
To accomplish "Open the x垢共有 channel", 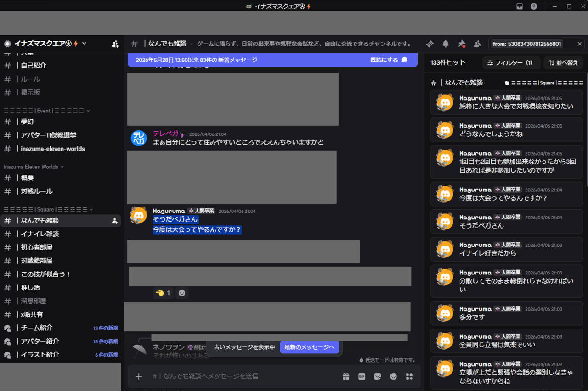I will pos(61,314).
